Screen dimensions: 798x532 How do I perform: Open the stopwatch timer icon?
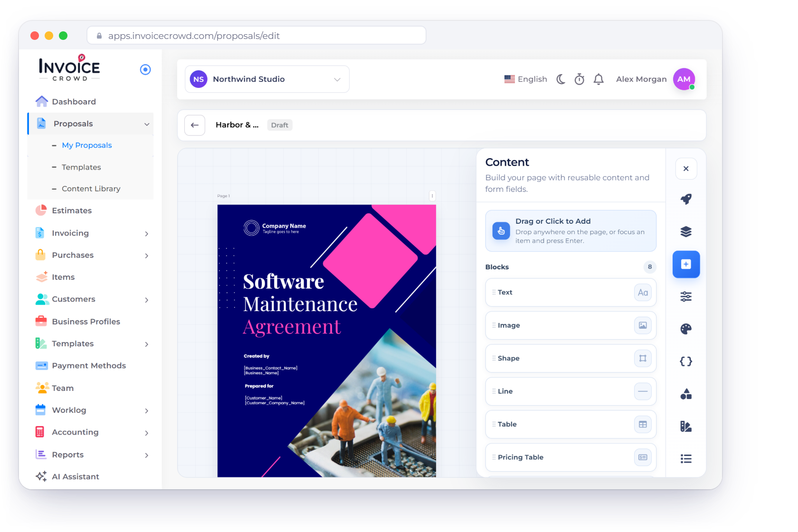click(x=579, y=79)
